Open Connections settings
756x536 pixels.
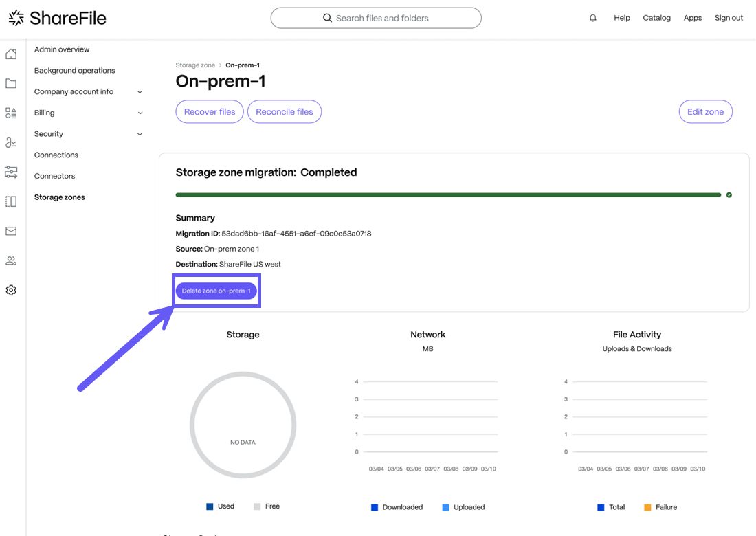(x=56, y=155)
